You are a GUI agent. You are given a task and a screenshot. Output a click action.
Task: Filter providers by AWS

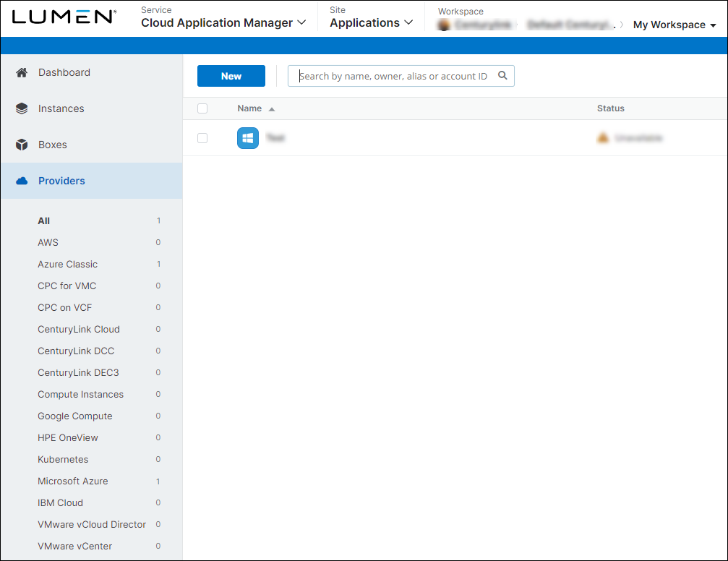(x=48, y=242)
